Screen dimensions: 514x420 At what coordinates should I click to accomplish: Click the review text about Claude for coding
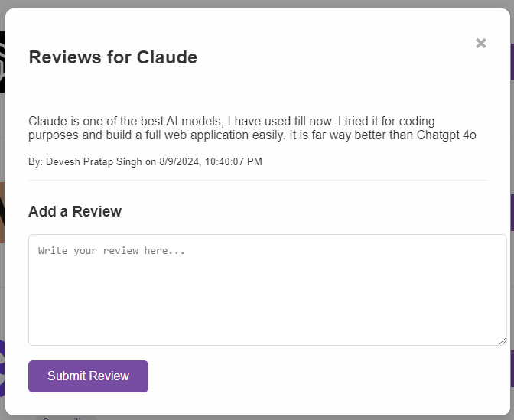(x=252, y=129)
